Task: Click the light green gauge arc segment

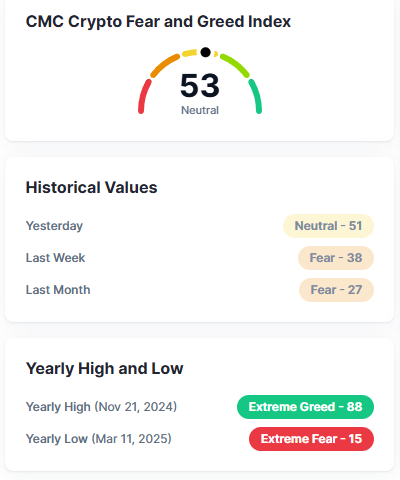Action: pyautogui.click(x=235, y=65)
